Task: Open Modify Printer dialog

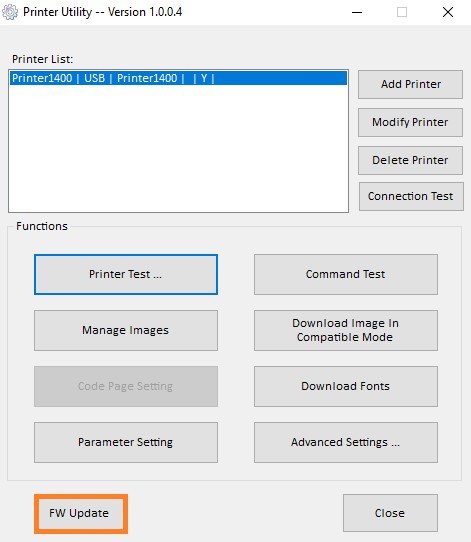Action: click(x=410, y=122)
